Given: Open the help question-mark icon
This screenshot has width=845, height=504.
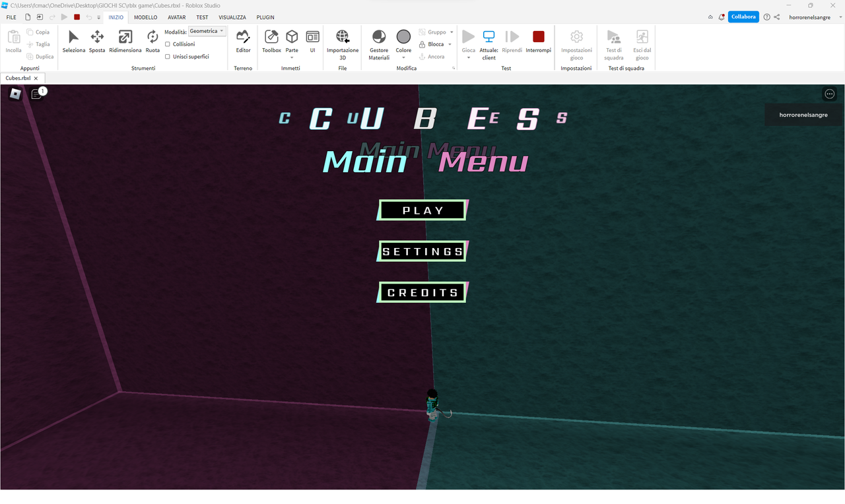Looking at the screenshot, I should point(767,17).
